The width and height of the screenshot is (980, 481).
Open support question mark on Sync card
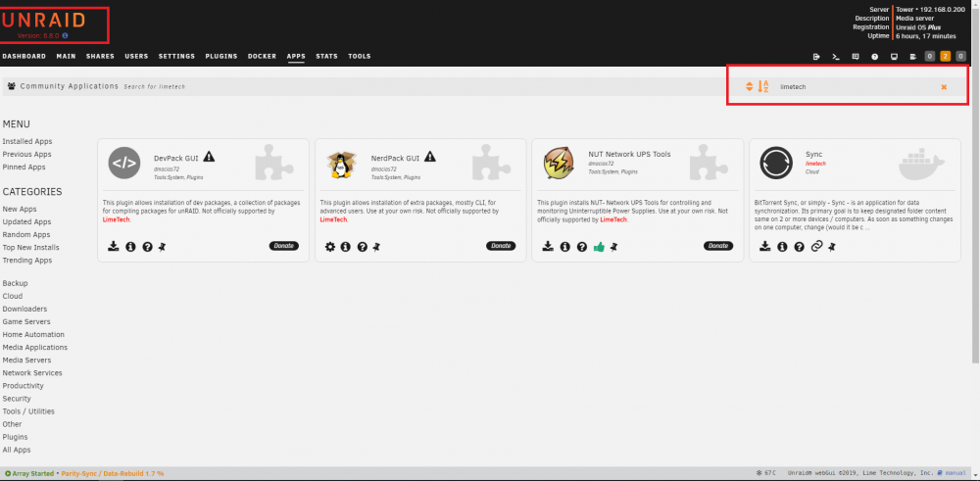(x=799, y=247)
